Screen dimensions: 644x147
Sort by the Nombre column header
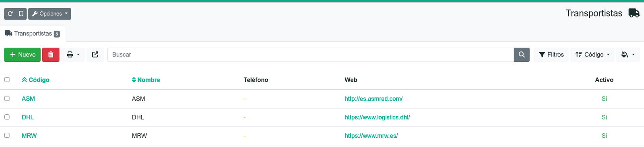click(x=146, y=80)
